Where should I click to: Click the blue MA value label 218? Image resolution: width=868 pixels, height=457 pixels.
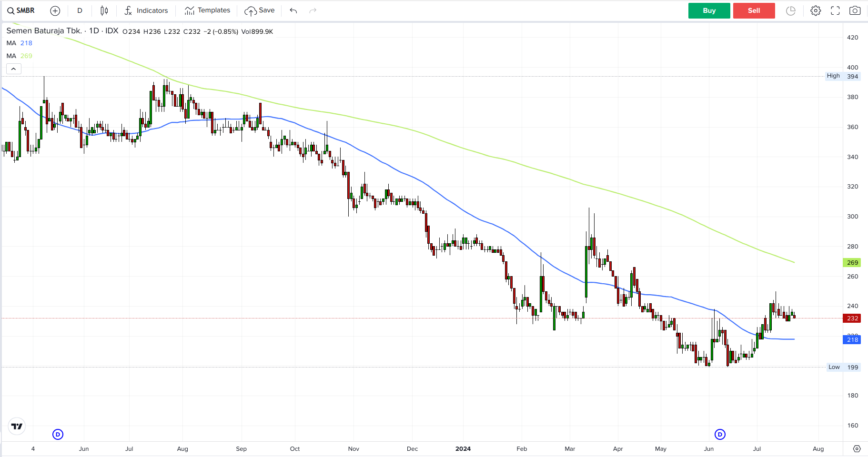tap(852, 339)
